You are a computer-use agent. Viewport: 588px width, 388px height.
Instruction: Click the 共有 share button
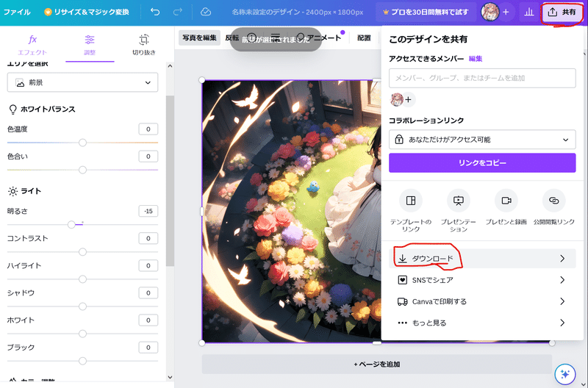tap(562, 12)
